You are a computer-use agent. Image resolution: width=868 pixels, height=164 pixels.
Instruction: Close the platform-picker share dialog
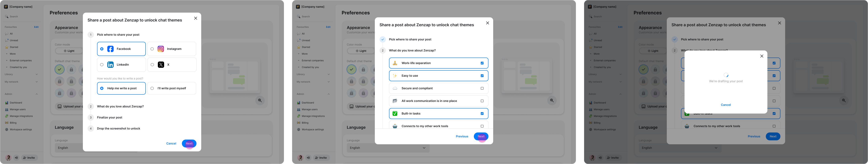pos(195,18)
